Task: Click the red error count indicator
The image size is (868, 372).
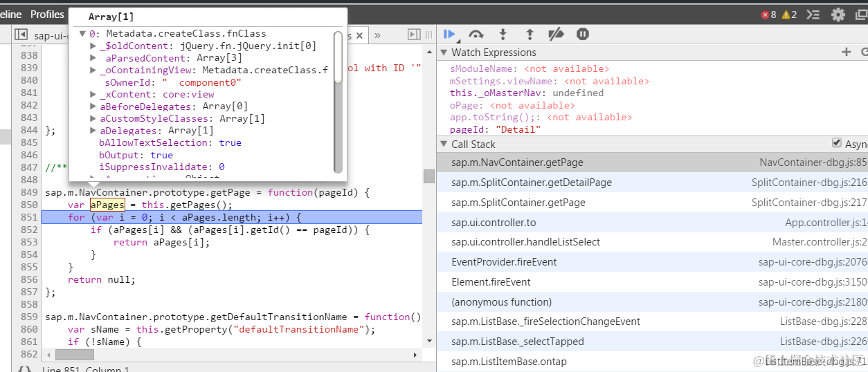Action: (x=768, y=15)
